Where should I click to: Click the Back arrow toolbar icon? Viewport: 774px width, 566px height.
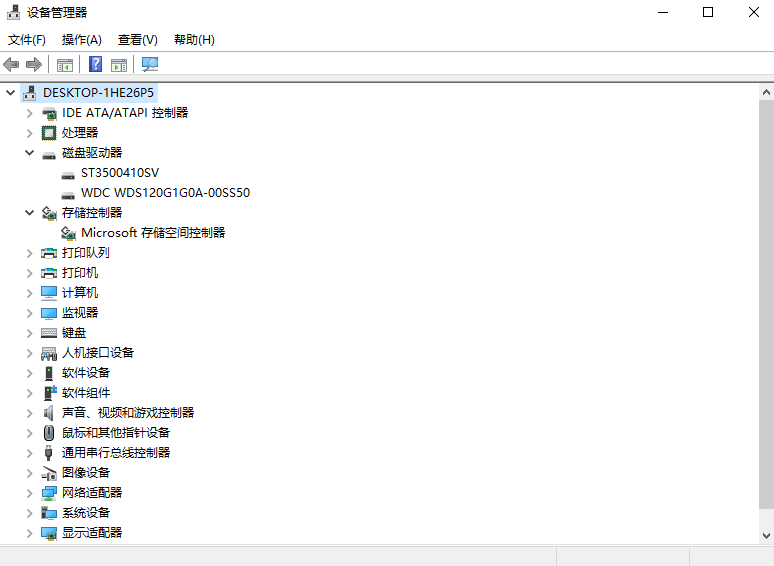click(x=11, y=64)
